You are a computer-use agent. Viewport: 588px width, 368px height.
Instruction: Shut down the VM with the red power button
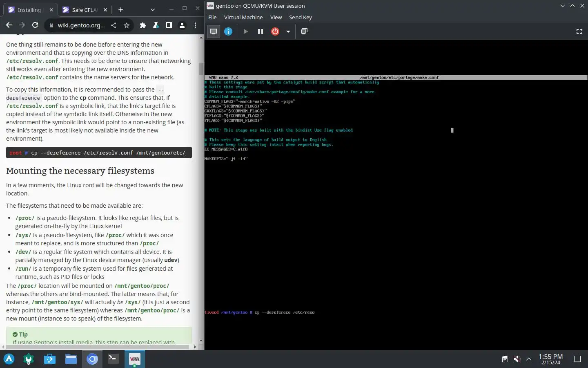[275, 31]
